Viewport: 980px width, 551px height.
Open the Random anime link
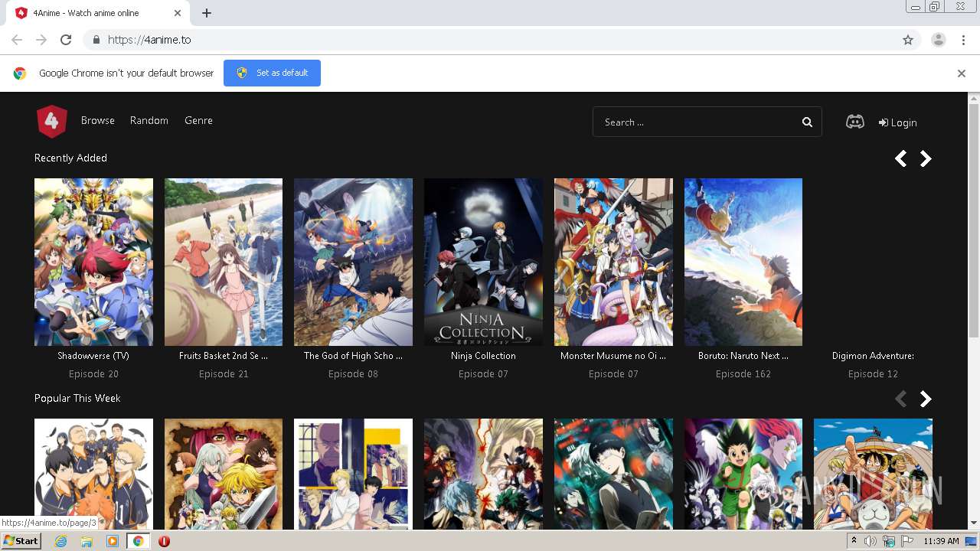click(149, 121)
